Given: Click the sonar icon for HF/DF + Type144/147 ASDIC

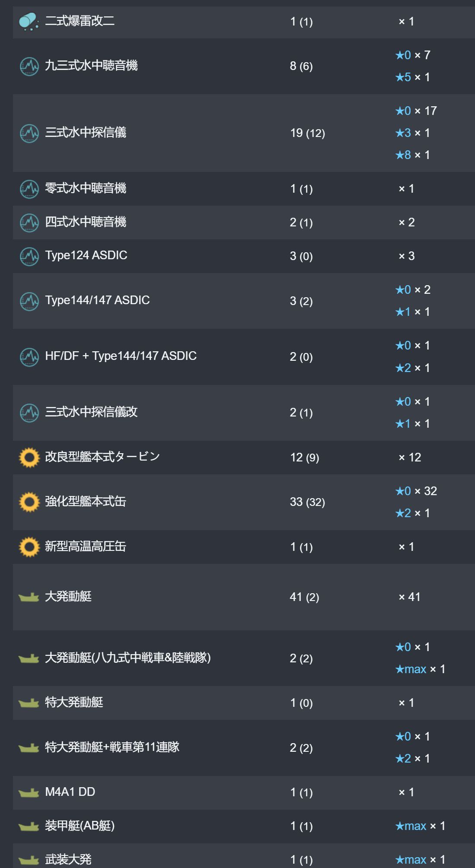Looking at the screenshot, I should [29, 357].
